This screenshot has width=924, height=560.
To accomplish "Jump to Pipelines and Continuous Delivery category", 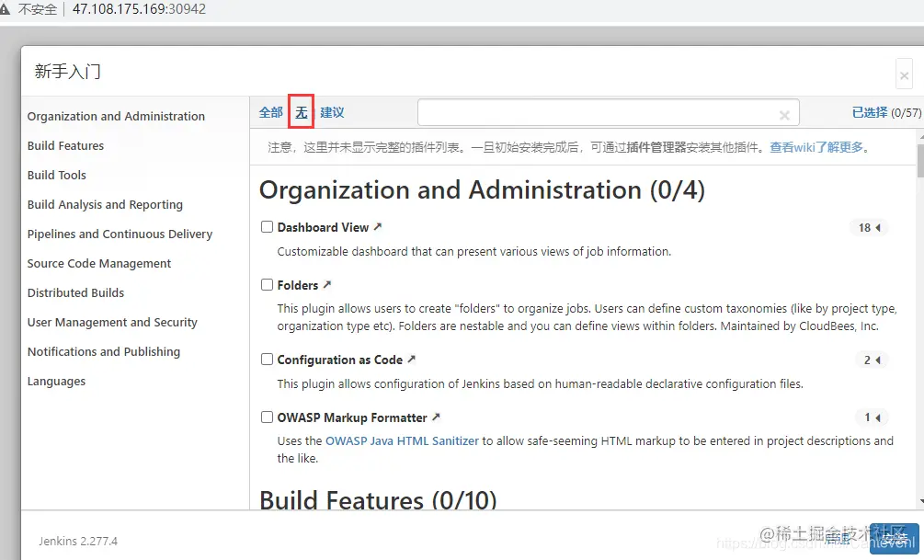I will point(120,234).
